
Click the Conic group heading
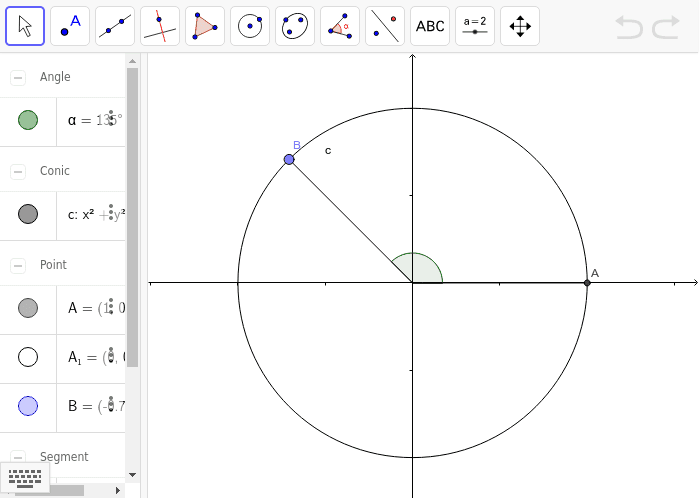point(54,171)
